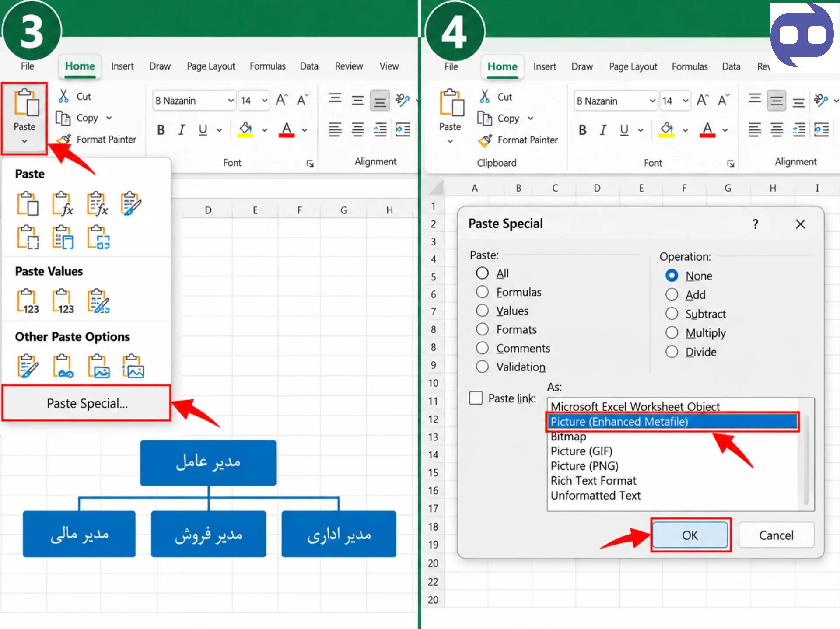Switch to Page Layout tab in right panel

click(x=633, y=66)
